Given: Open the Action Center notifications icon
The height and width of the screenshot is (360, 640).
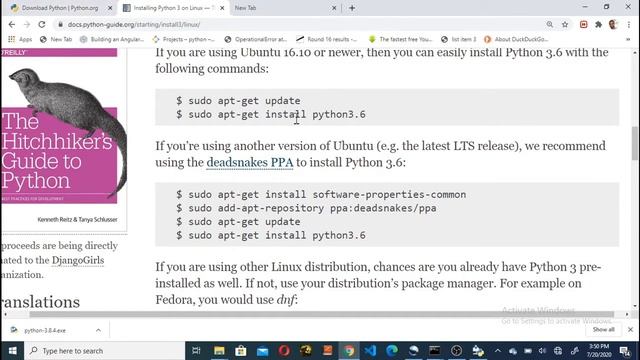Looking at the screenshot, I should pyautogui.click(x=624, y=351).
